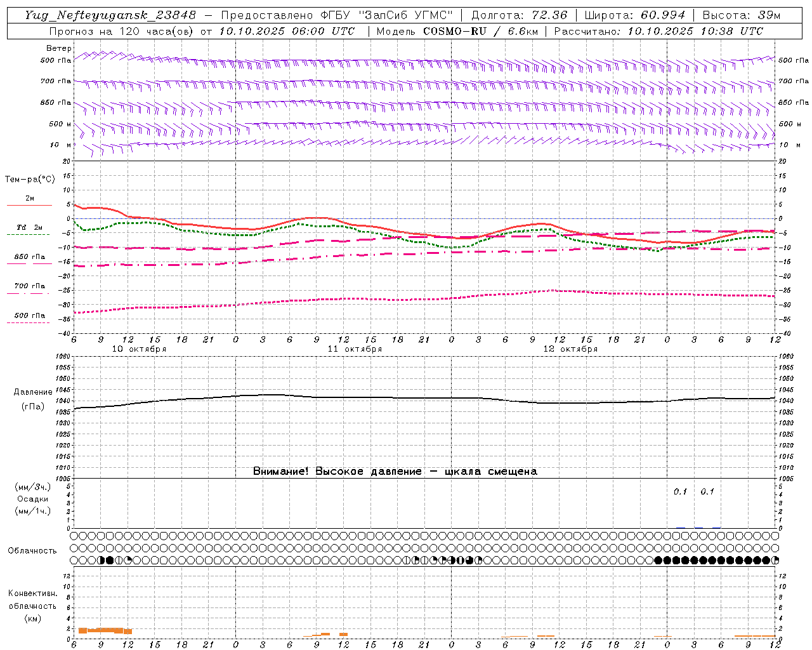
Task: Click the (мм/1ч.) precipitation unit label
Action: [x=33, y=511]
